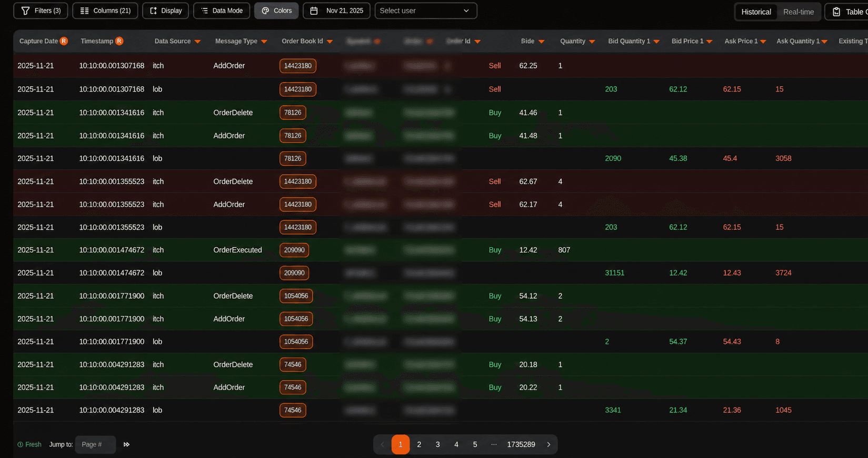868x458 pixels.
Task: Click Sell in the 62.17 AddOrder row
Action: (x=495, y=205)
